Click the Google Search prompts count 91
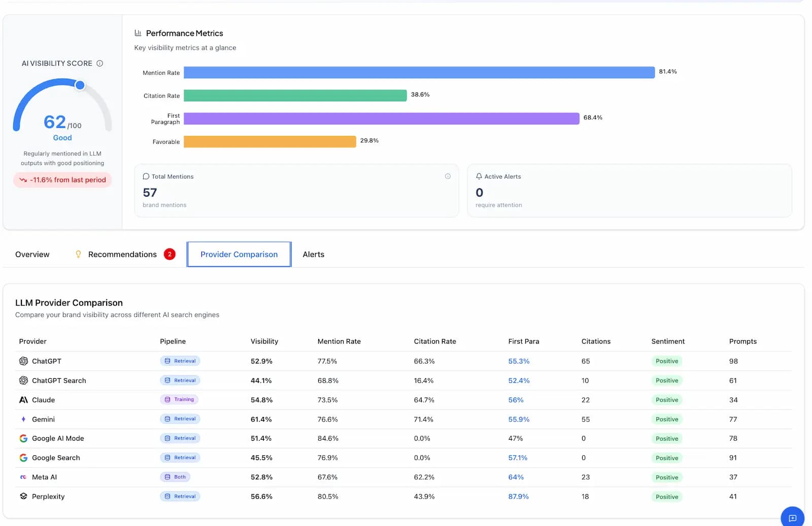The height and width of the screenshot is (526, 812). click(733, 458)
